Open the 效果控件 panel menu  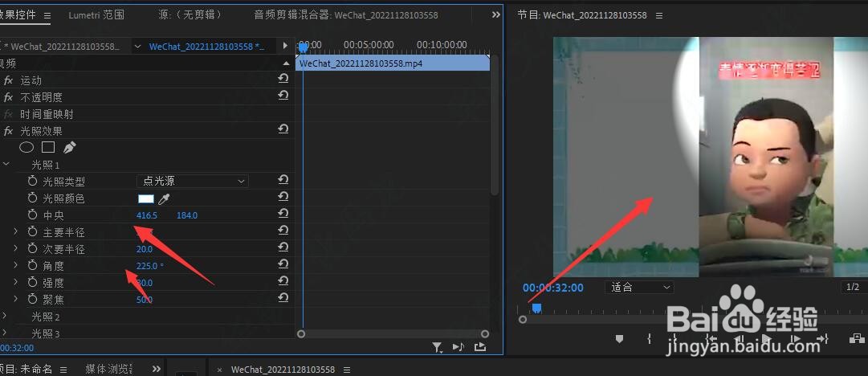point(47,15)
